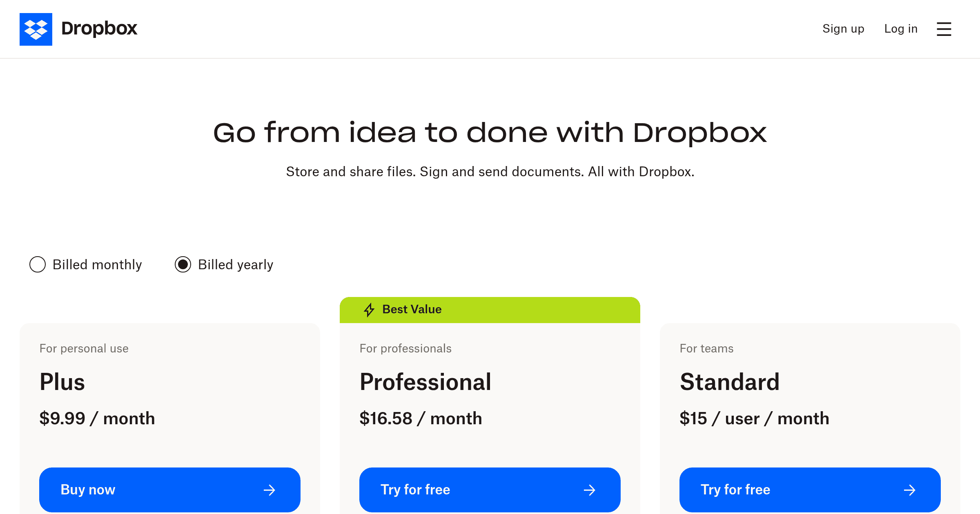Click the Dropbox logo icon
The image size is (980, 514).
36,29
